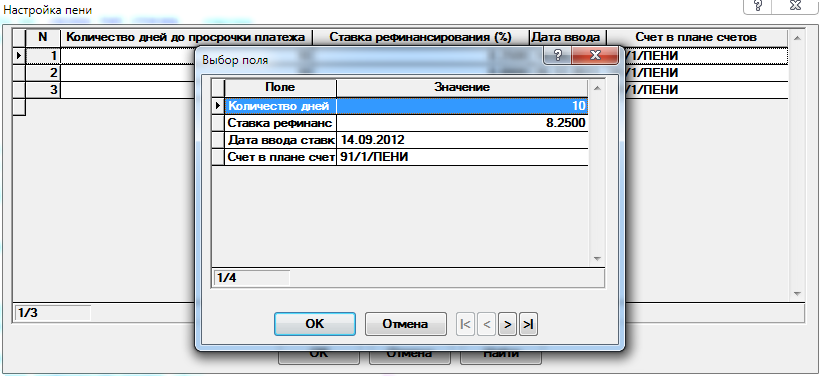
Task: Click the Значение column header
Action: [x=462, y=88]
